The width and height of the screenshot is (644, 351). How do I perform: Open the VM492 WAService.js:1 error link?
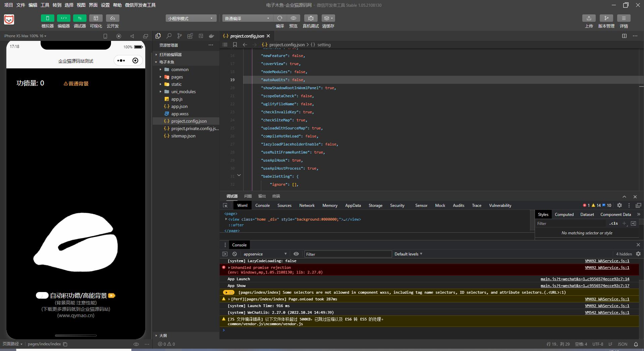coord(607,268)
